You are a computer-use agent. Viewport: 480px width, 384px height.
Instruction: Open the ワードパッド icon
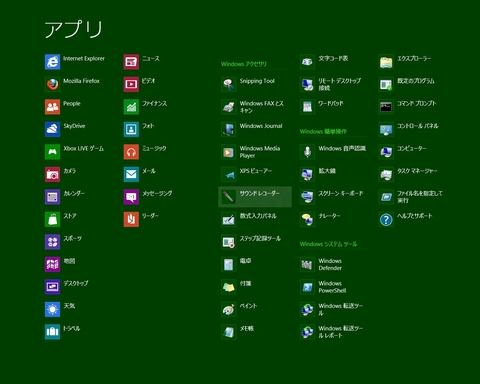tap(307, 107)
